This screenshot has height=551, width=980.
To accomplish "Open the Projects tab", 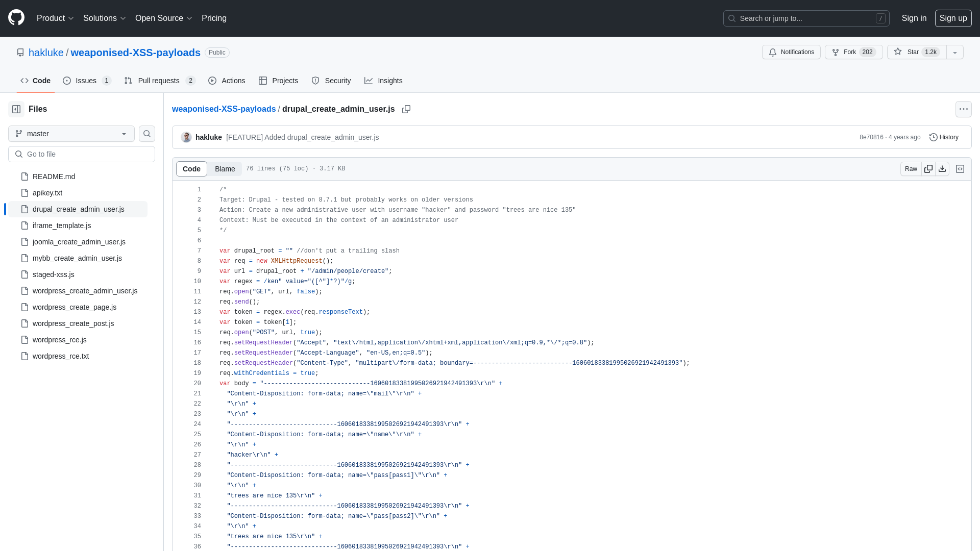I will click(278, 81).
